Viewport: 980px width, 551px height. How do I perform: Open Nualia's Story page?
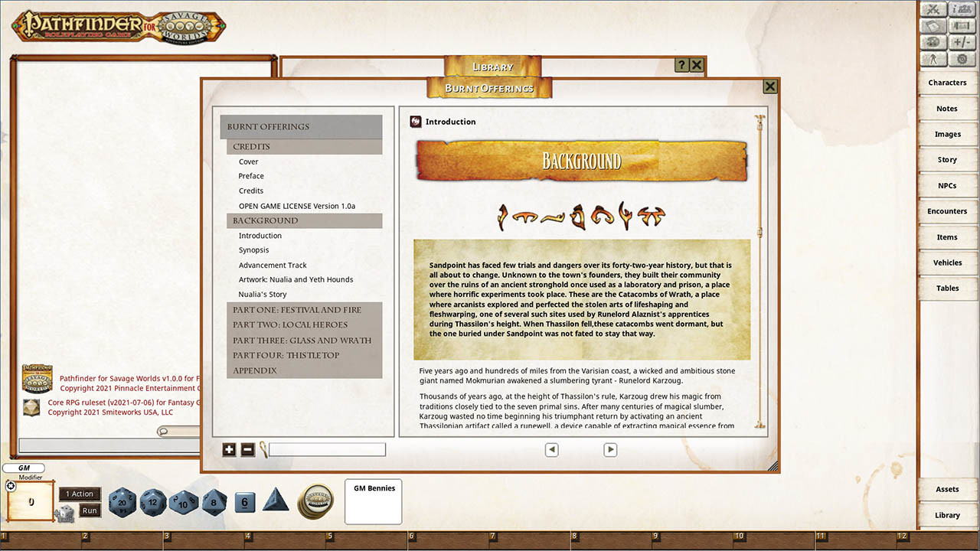[263, 295]
